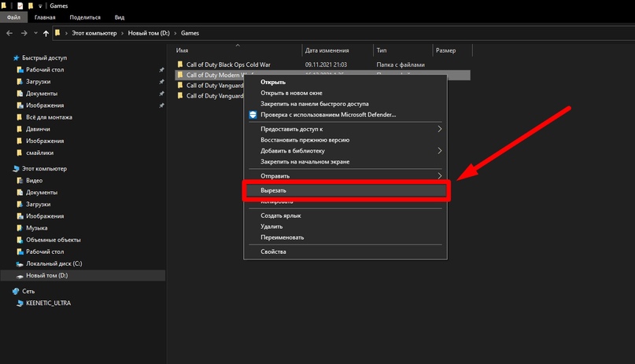This screenshot has width=635, height=364.
Task: Click the Музыка folder icon in sidebar
Action: coord(19,228)
